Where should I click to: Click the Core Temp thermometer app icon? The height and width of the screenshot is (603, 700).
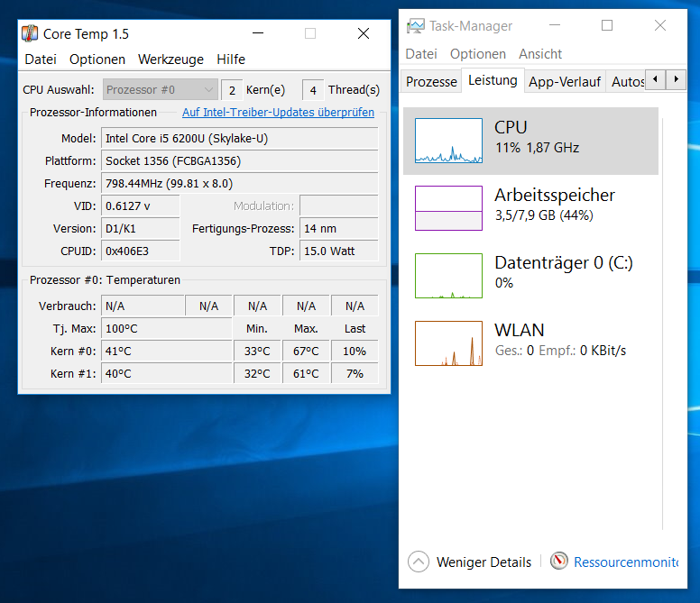tap(30, 33)
